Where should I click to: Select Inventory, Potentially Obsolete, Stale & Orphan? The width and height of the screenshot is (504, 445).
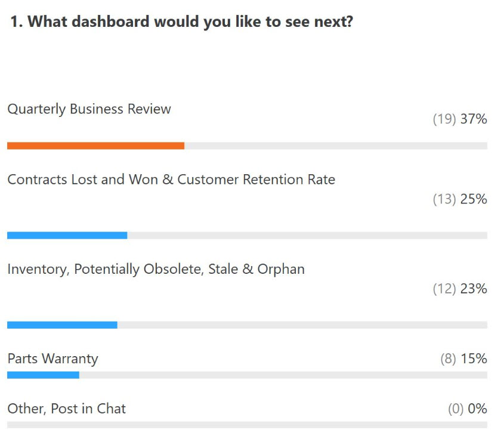coord(156,270)
